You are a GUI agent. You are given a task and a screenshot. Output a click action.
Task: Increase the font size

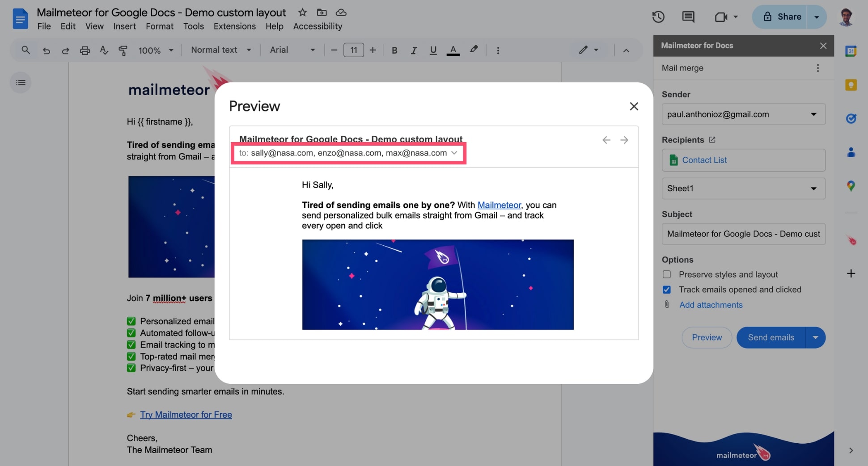coord(373,50)
